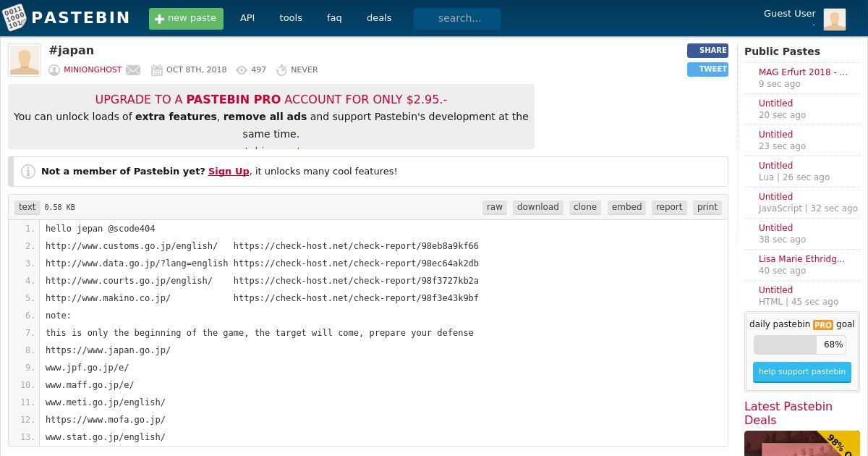
Task: Click the expiration stopwatch icon
Action: pos(281,70)
